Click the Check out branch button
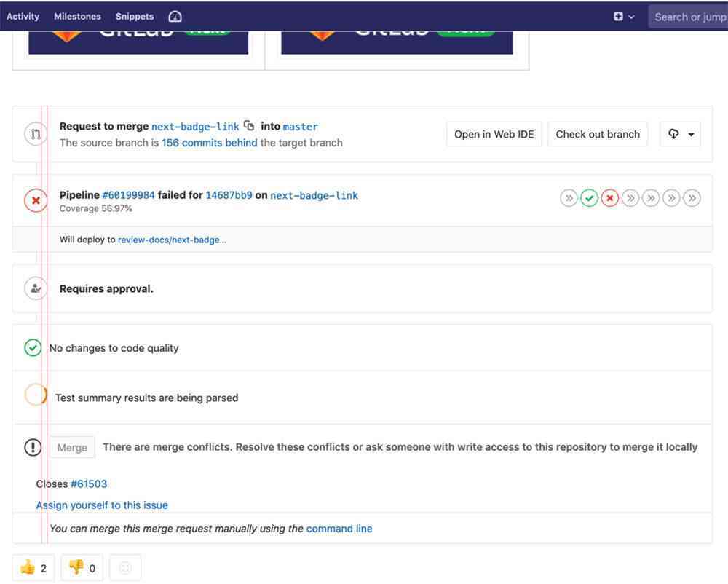 coord(597,134)
